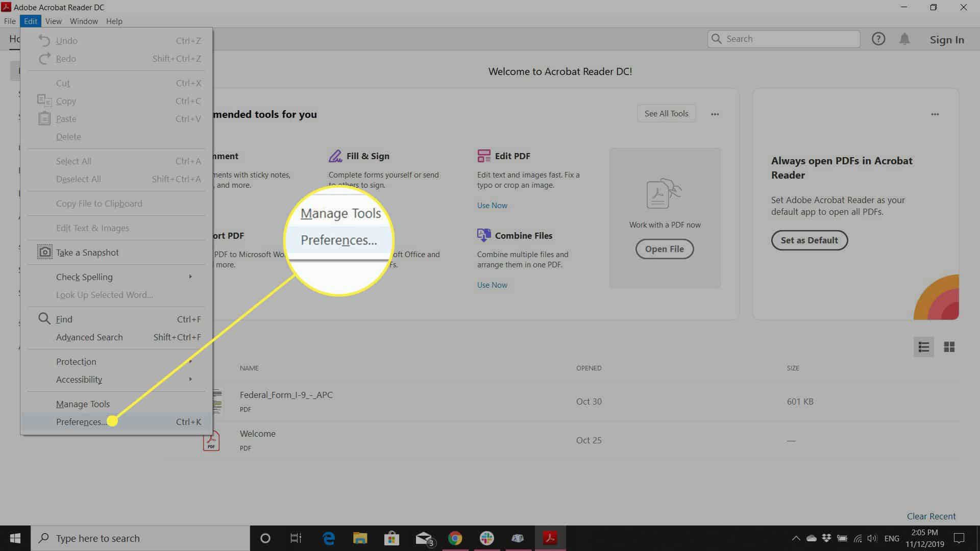Click the Clear Recent link
The height and width of the screenshot is (551, 980).
(931, 516)
